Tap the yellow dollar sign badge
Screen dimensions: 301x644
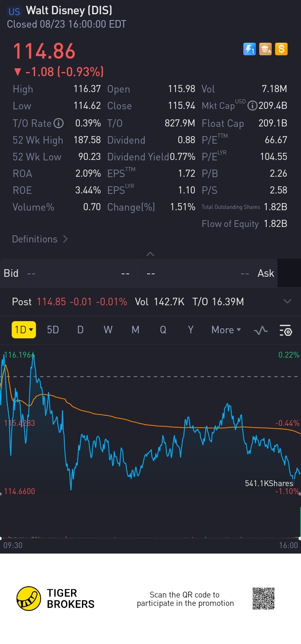(281, 49)
